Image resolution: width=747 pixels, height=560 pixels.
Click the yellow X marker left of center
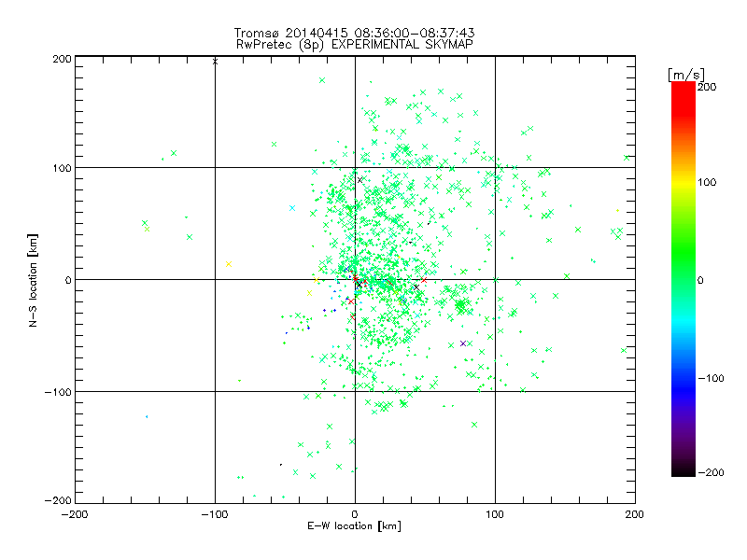click(229, 264)
